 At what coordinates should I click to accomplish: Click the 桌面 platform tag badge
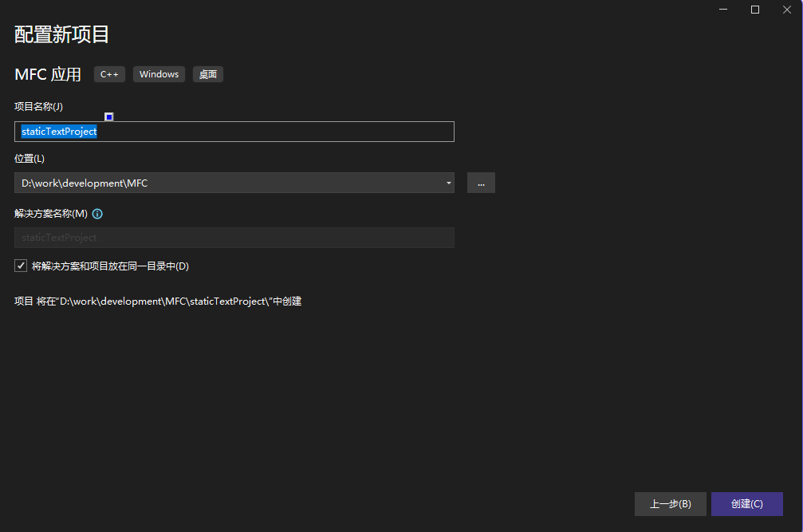point(207,74)
